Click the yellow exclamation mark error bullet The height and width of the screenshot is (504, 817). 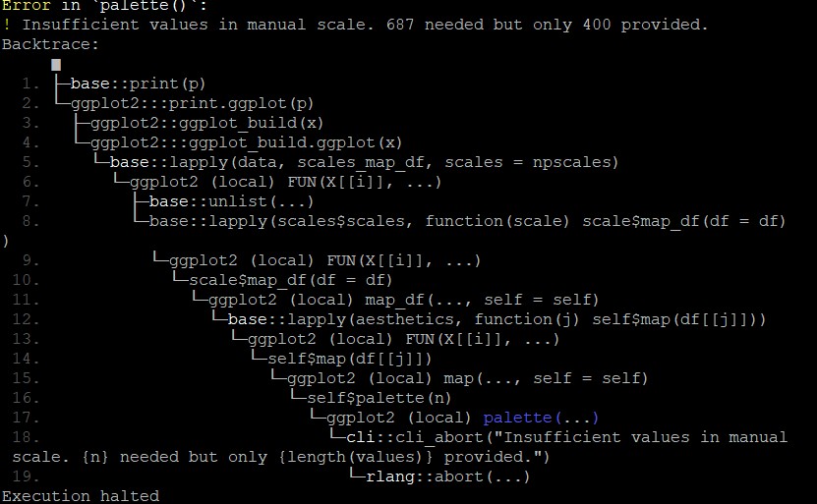point(6,25)
